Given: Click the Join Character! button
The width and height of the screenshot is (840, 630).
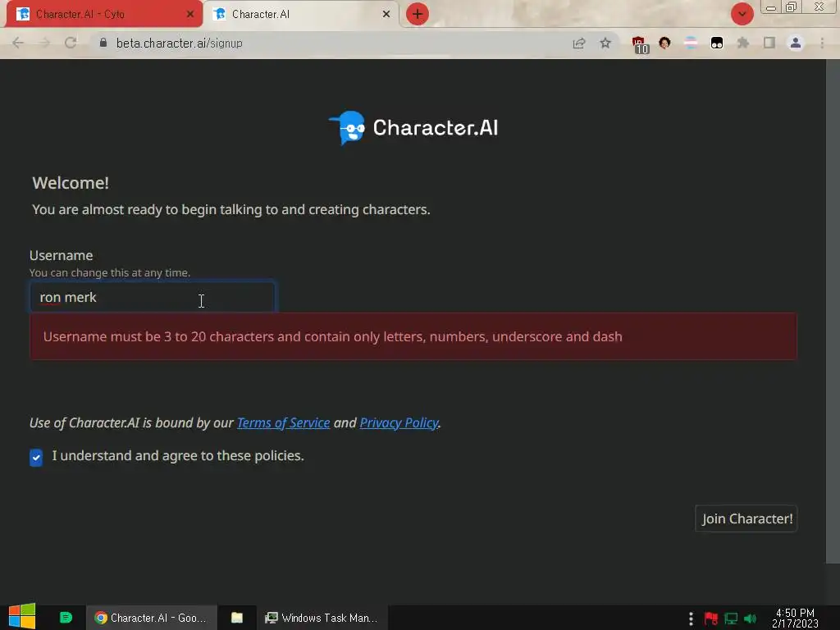Looking at the screenshot, I should tap(746, 518).
